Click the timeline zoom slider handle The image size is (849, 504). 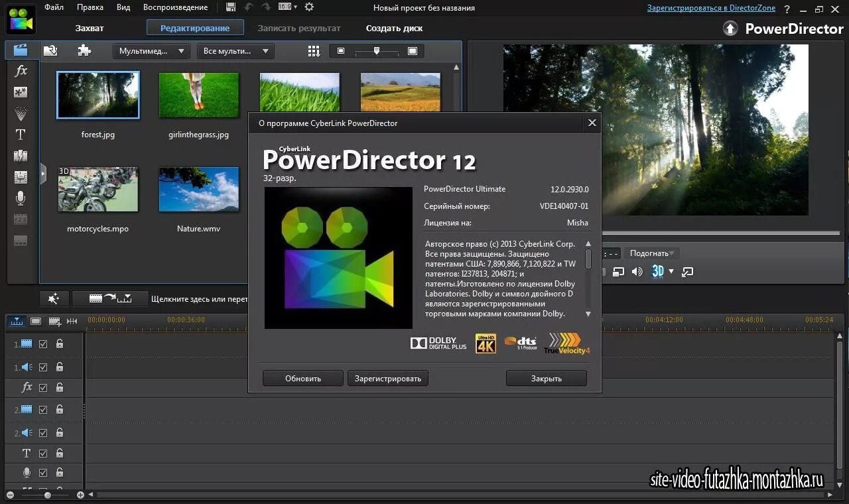(x=47, y=495)
